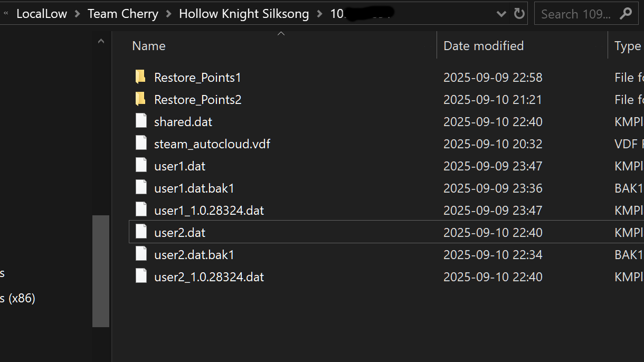Click the navigation pane scroll-up arrow
The width and height of the screenshot is (644, 362).
click(101, 41)
